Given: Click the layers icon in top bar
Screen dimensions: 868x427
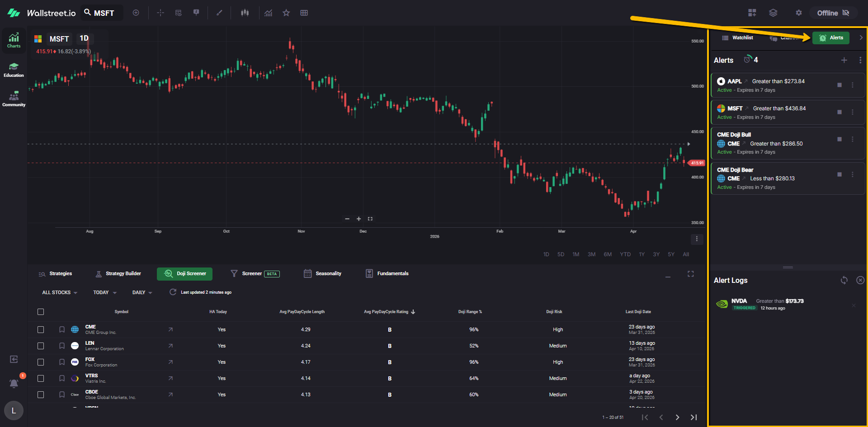Looking at the screenshot, I should (x=773, y=13).
